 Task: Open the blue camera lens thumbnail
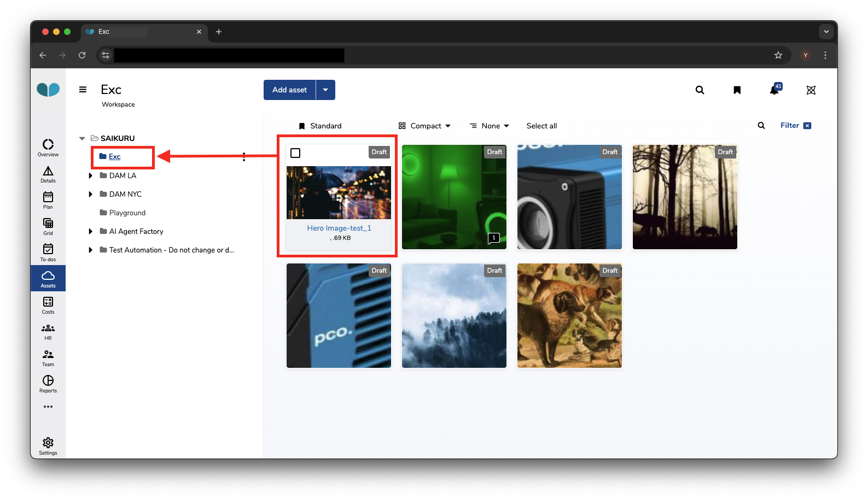pos(569,197)
